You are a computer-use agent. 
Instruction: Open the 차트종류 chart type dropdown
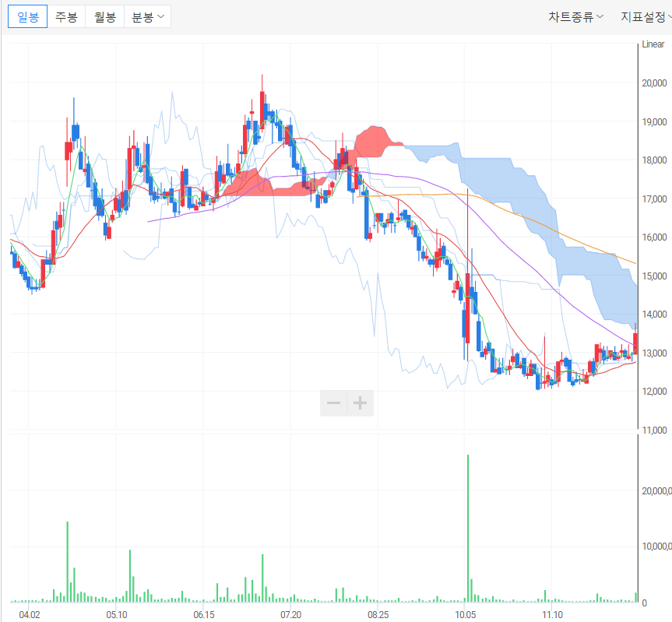(575, 16)
